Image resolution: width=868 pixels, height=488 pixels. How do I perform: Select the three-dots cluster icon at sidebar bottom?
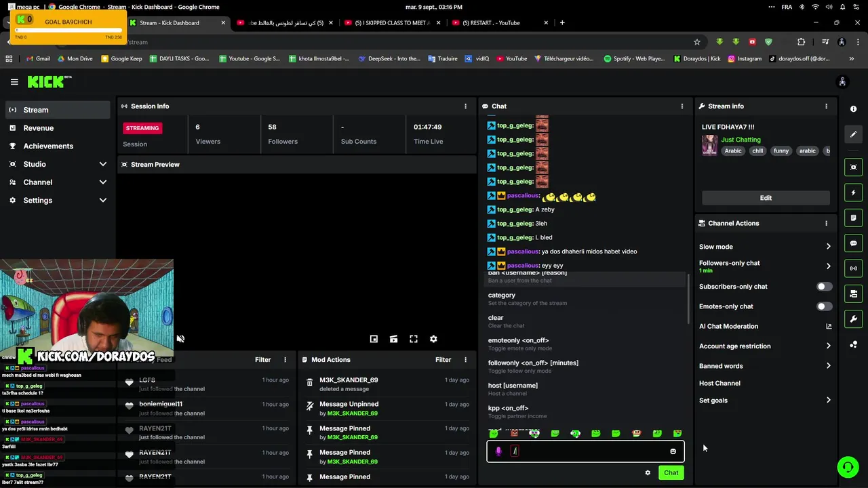853,344
